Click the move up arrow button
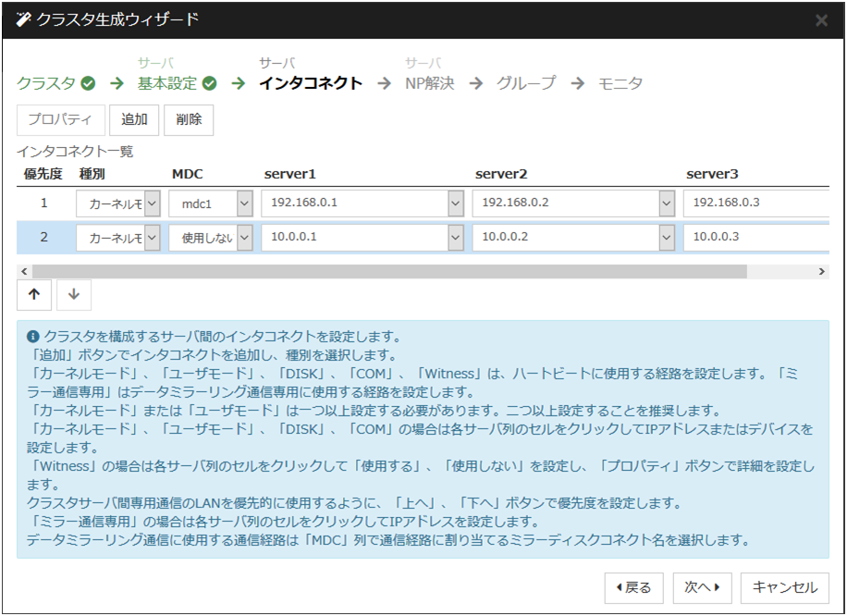Viewport: 847px width, 616px height. (x=34, y=294)
